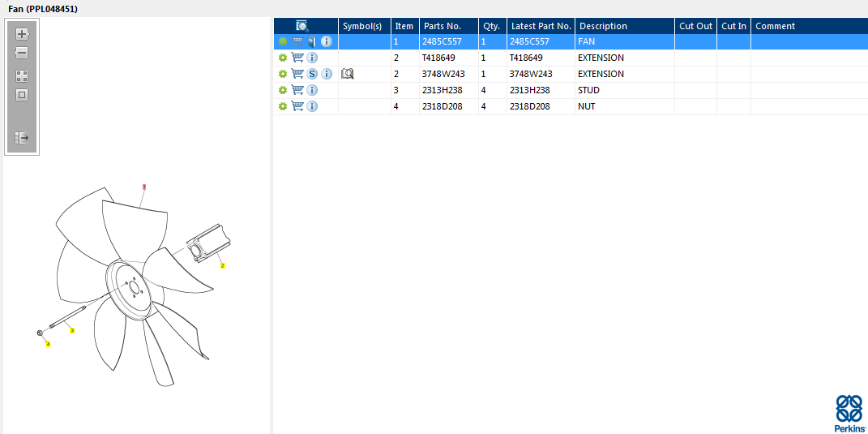This screenshot has height=434, width=868.
Task: Add NUT 2318D208 to cart
Action: point(297,106)
